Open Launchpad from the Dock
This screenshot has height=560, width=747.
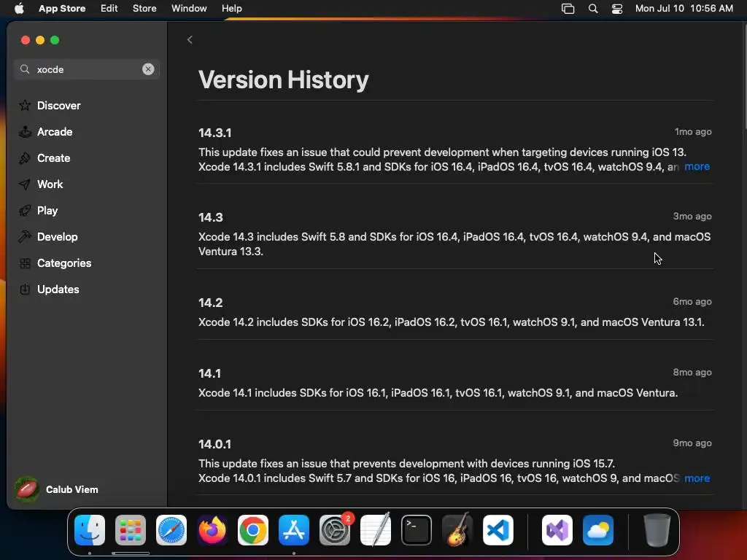pyautogui.click(x=131, y=530)
